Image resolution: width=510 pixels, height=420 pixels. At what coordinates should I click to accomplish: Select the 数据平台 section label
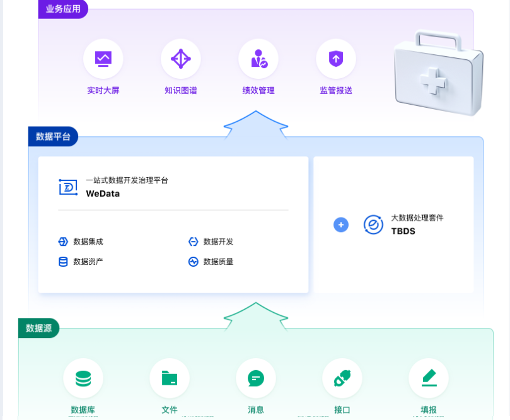pos(53,136)
